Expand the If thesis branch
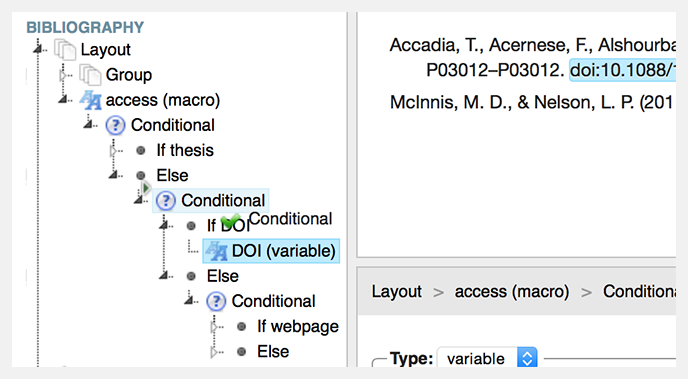 click(x=113, y=151)
